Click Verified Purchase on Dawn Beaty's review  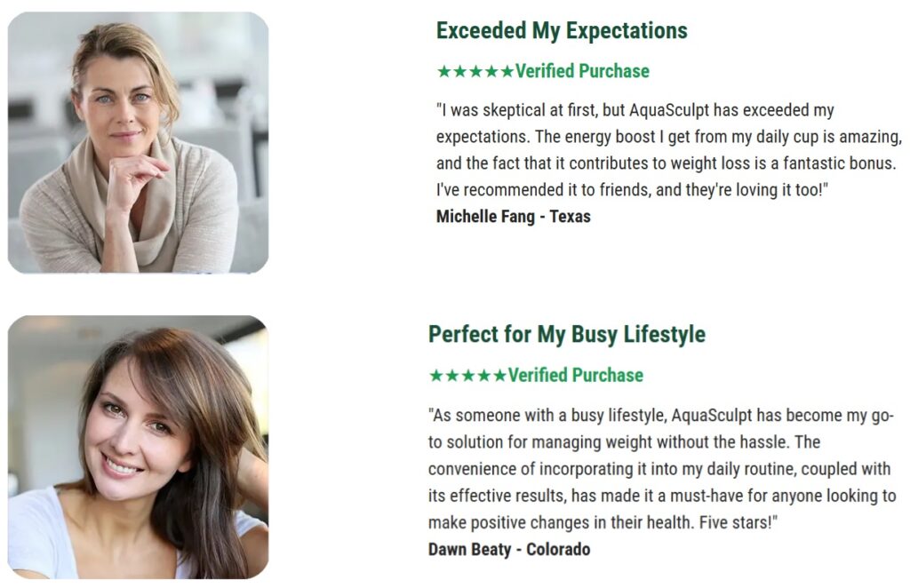(576, 376)
